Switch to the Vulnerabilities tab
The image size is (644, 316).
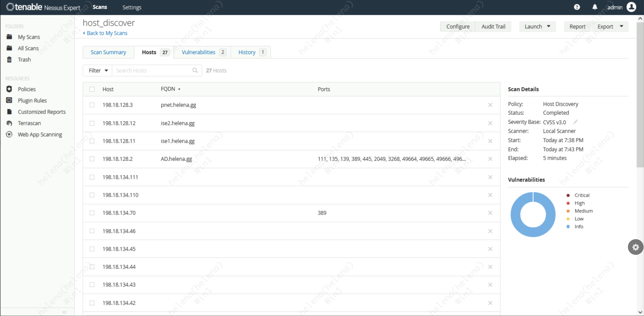198,52
